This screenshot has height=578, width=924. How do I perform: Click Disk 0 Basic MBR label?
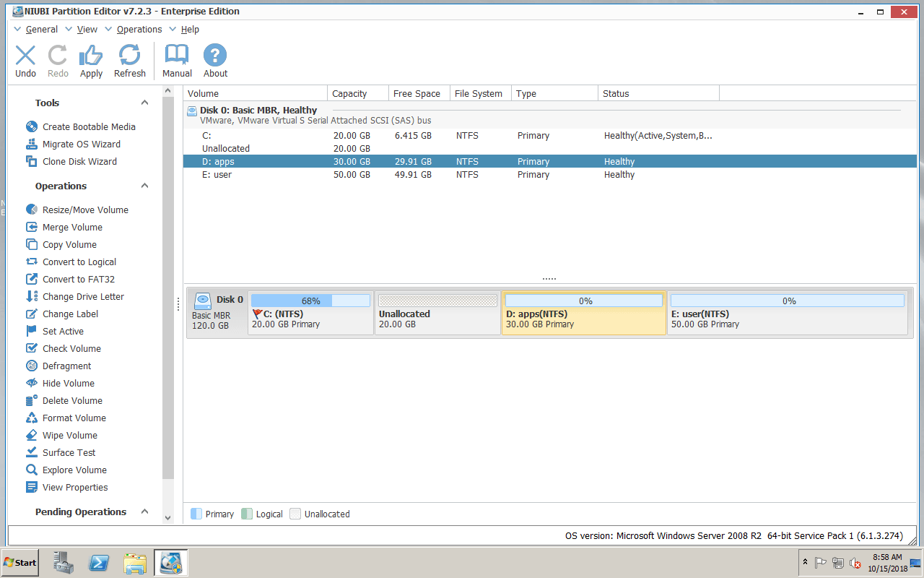pos(218,311)
